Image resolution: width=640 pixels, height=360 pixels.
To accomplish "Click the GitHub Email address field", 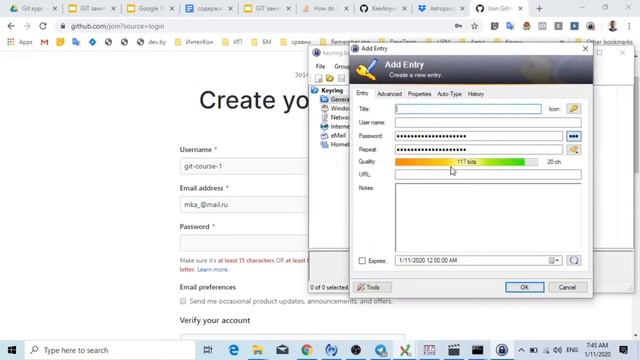I will coord(244,204).
